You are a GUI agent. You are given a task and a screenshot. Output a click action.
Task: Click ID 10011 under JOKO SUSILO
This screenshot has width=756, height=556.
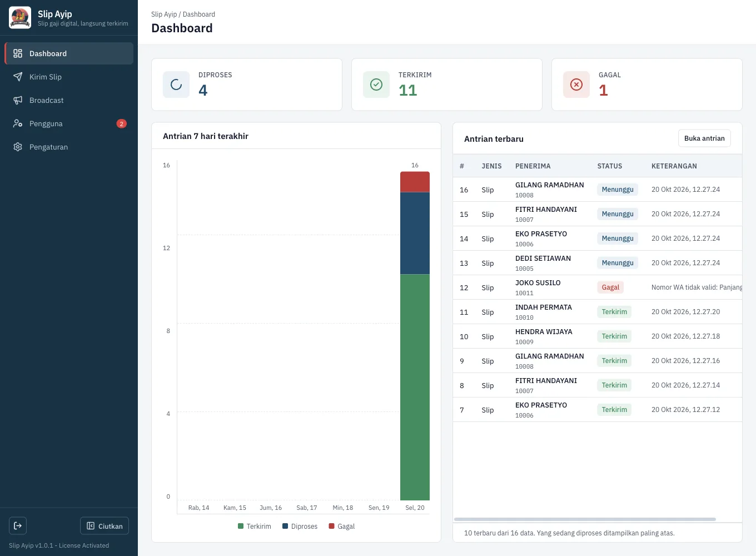[524, 293]
